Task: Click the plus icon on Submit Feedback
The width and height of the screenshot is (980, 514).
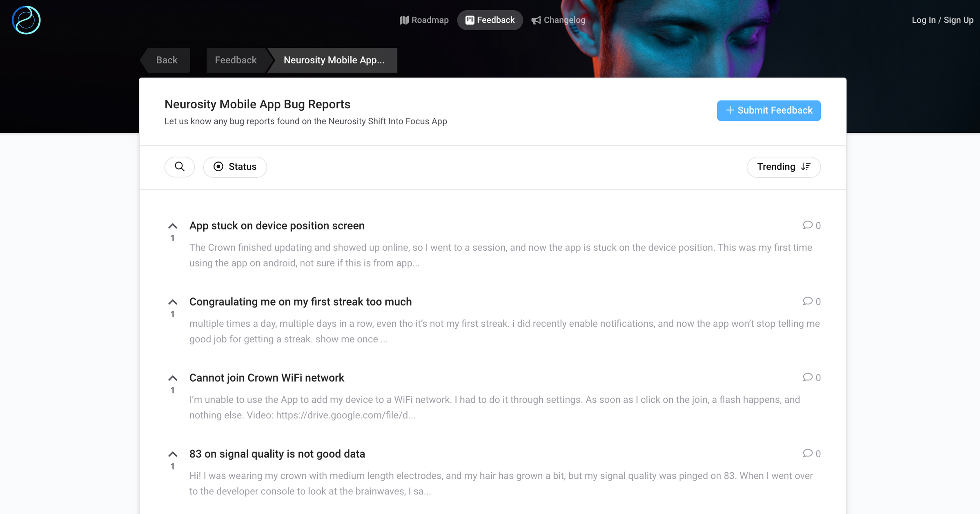Action: pos(731,110)
